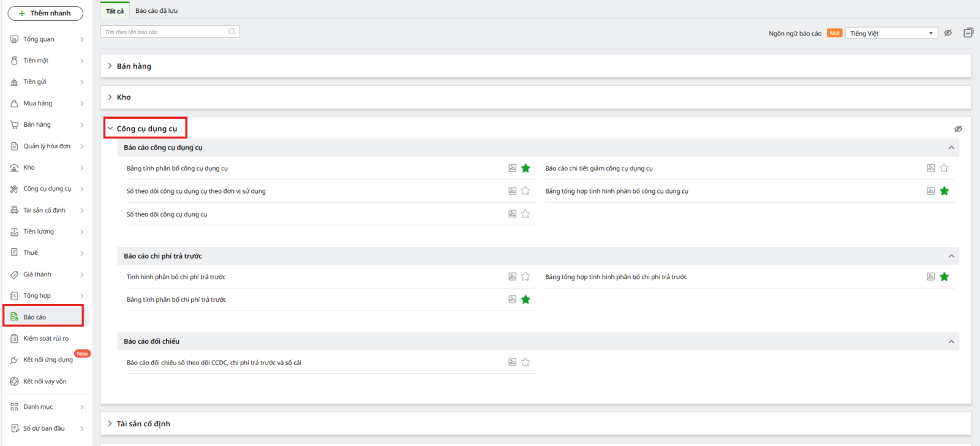Select the Tất cả tab
This screenshot has width=980, height=446.
click(115, 11)
